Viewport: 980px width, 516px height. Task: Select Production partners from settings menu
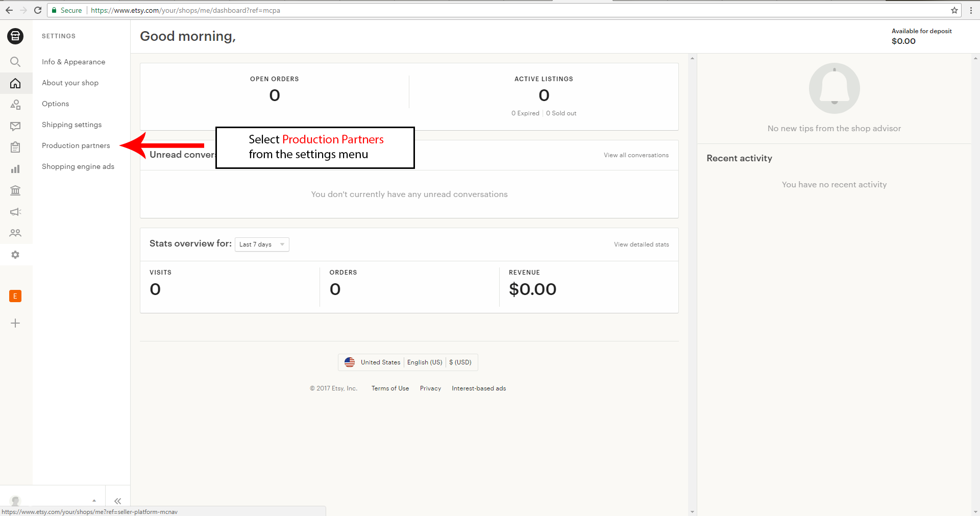point(76,145)
